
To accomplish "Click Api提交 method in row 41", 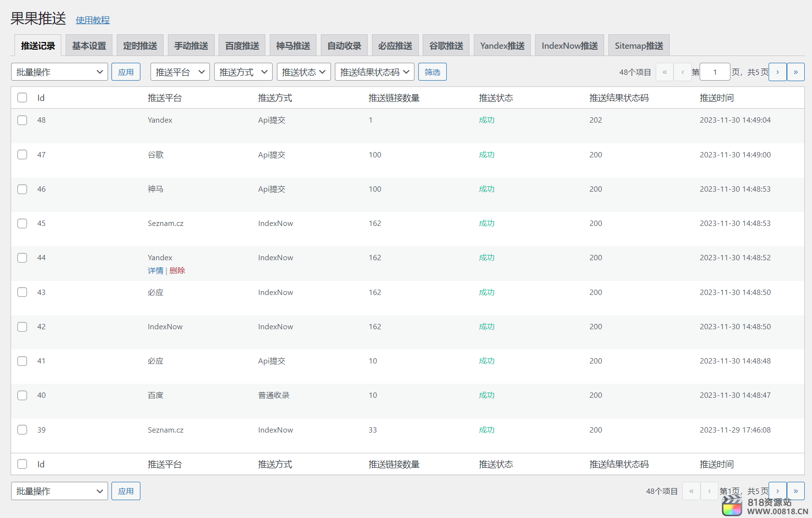I will pyautogui.click(x=272, y=361).
